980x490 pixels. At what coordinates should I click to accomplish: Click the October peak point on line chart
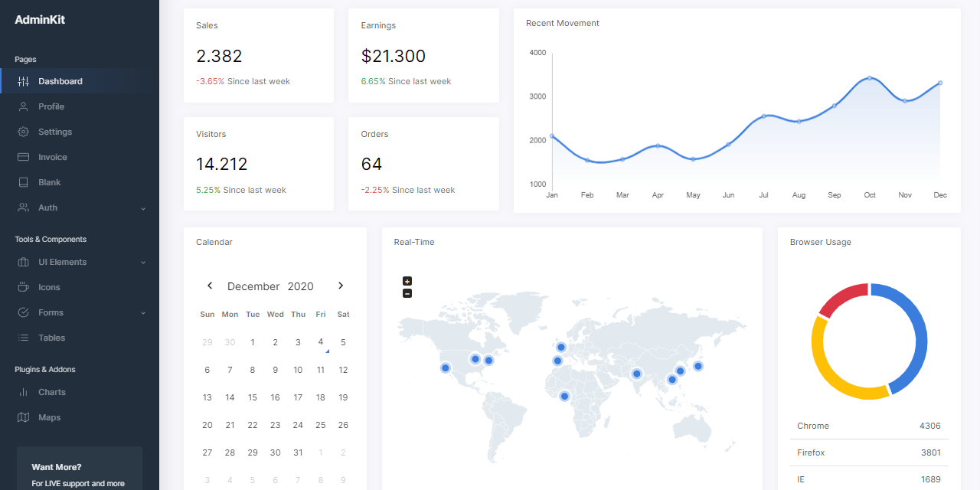870,78
